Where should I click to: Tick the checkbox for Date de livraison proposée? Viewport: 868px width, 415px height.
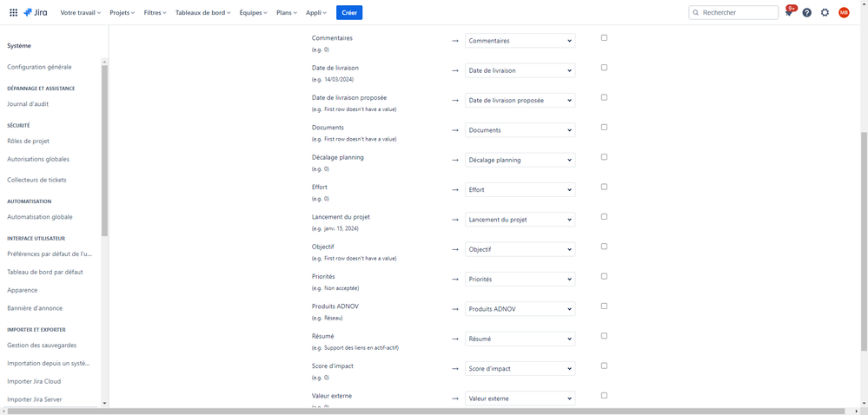pyautogui.click(x=604, y=97)
